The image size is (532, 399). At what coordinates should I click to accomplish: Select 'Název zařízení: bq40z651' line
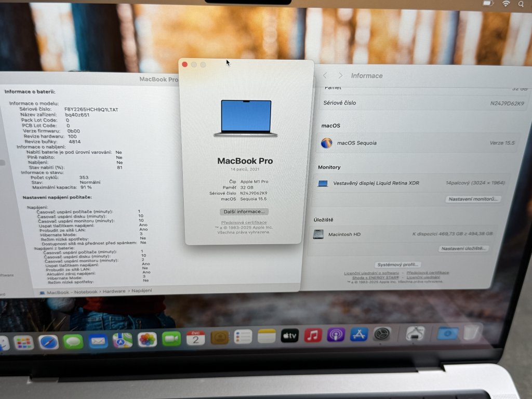click(x=55, y=115)
